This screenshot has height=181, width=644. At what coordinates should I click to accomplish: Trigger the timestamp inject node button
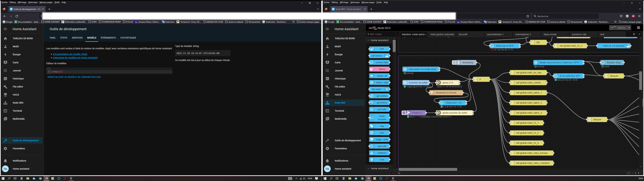pos(454,63)
